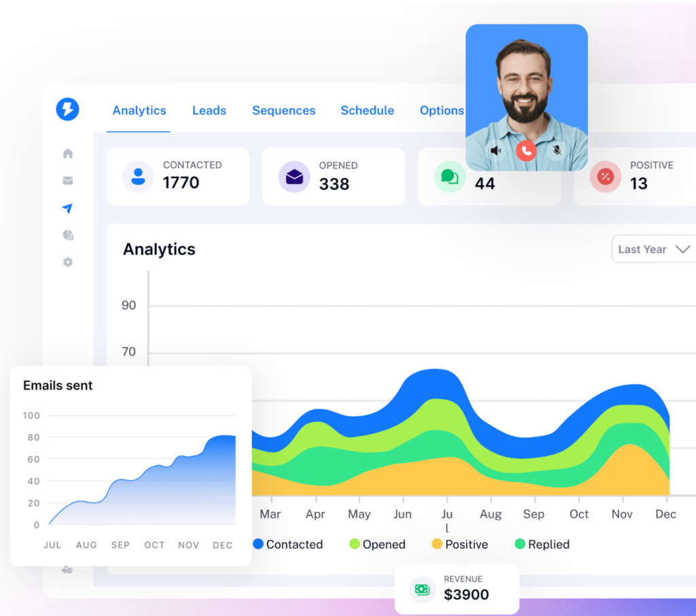Screen dimensions: 696x616
Task: Switch to the Leads tab
Action: tap(209, 110)
